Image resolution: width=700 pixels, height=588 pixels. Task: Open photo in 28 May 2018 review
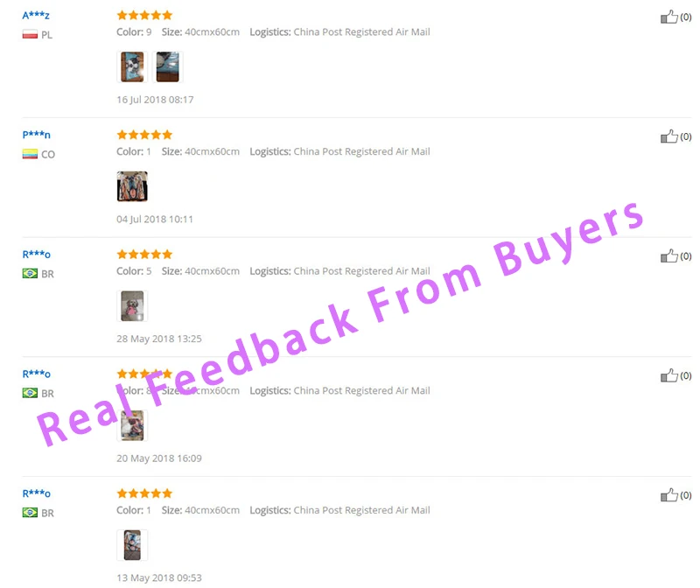click(132, 306)
